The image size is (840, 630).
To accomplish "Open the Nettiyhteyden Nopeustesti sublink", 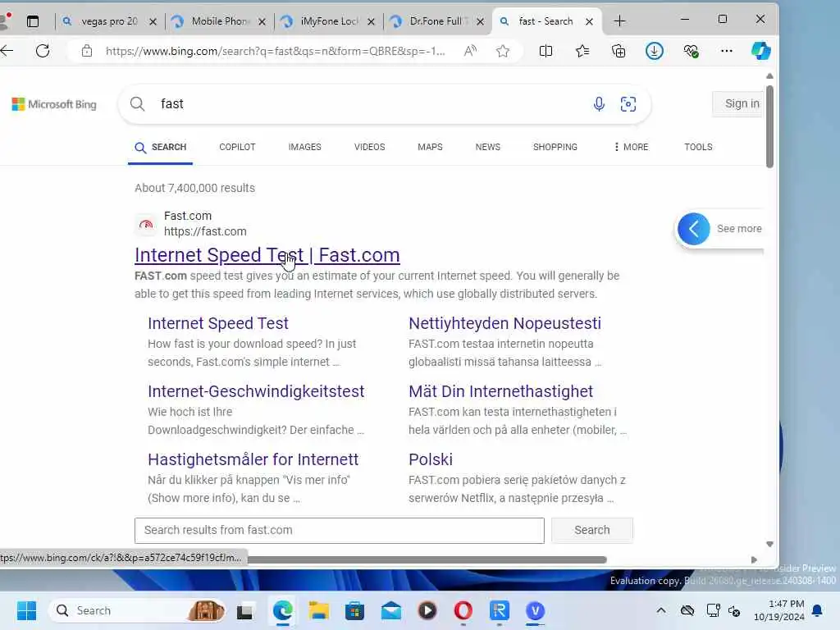I will 504,323.
